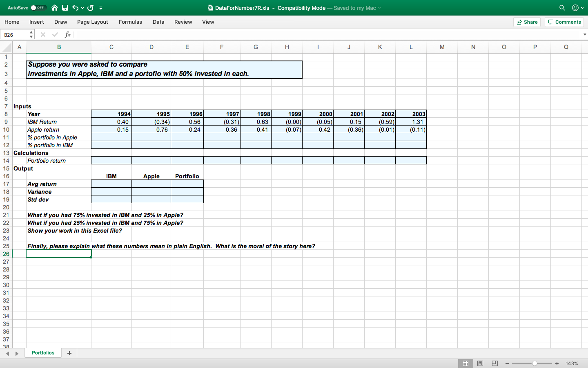
Task: Select the 'IBM Return' label cell
Action: pos(59,122)
